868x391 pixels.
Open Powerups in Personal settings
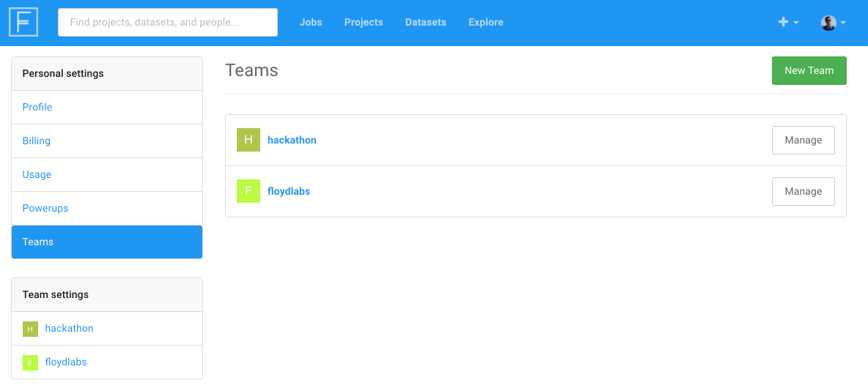(x=107, y=209)
